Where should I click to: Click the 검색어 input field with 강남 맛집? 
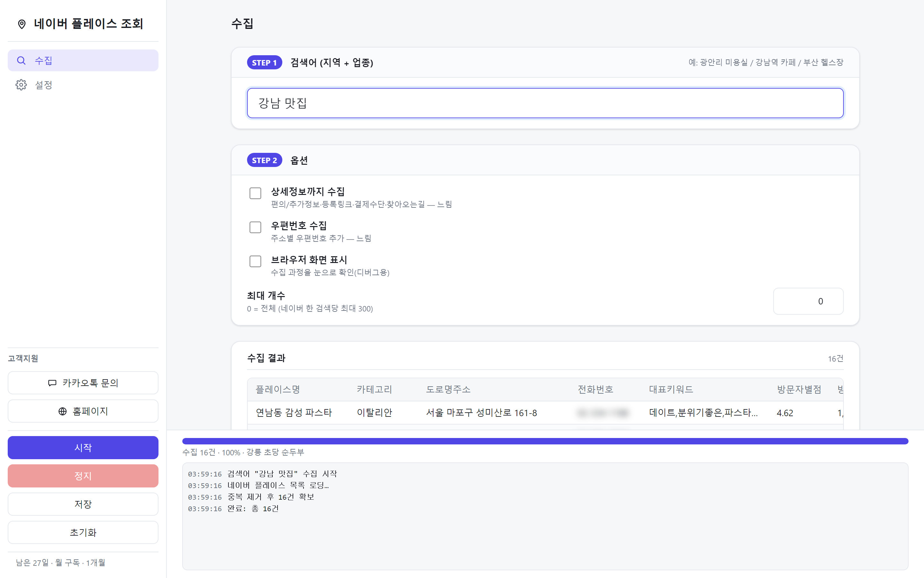545,103
